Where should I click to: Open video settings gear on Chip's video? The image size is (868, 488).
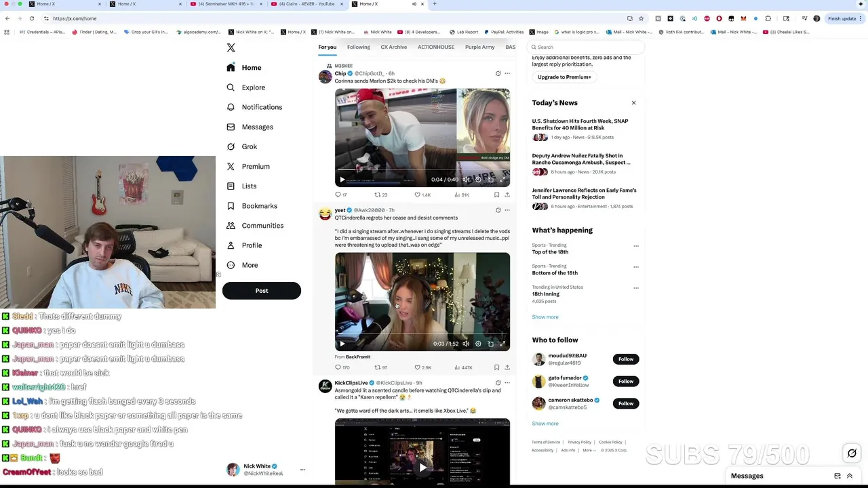coord(478,180)
